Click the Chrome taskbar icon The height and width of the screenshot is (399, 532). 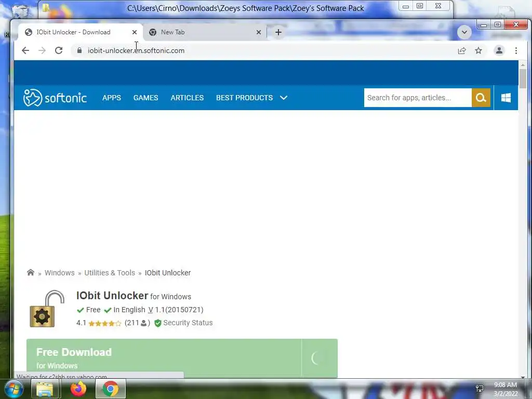(111, 389)
